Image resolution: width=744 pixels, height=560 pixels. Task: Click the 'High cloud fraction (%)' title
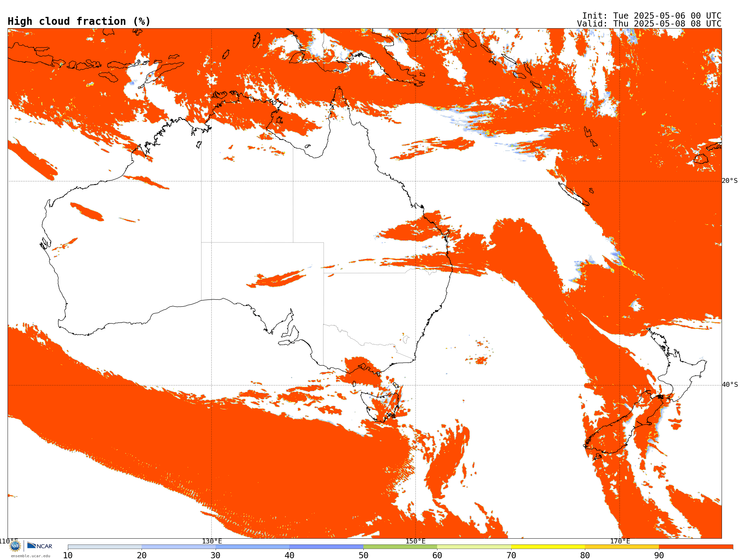click(79, 21)
